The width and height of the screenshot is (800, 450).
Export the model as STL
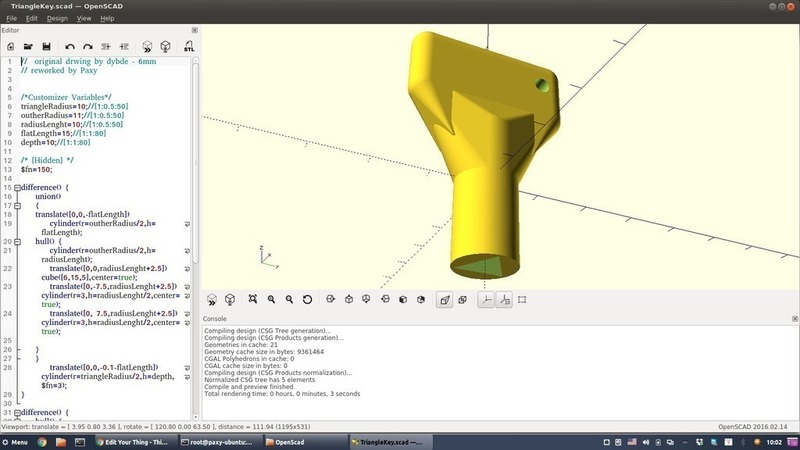tap(188, 46)
